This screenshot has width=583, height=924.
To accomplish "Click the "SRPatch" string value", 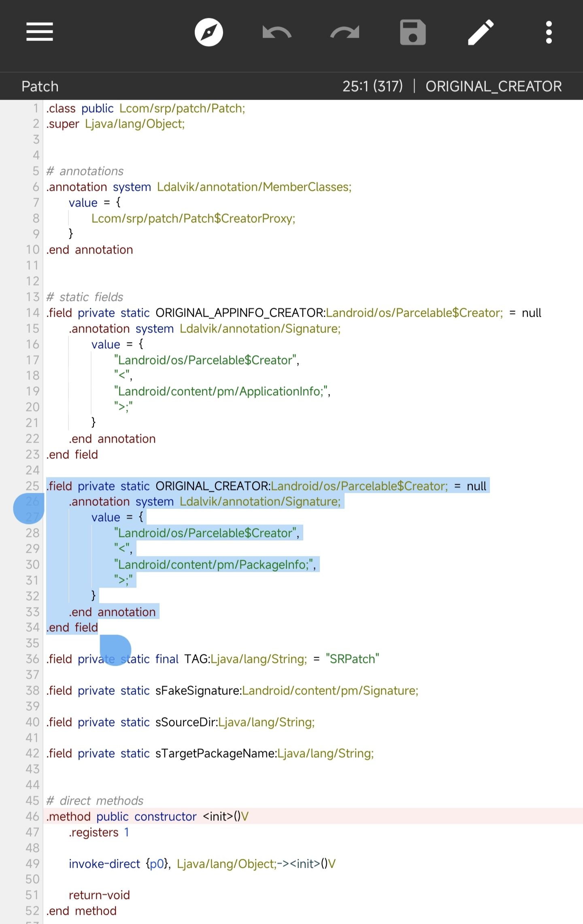I will [x=353, y=659].
